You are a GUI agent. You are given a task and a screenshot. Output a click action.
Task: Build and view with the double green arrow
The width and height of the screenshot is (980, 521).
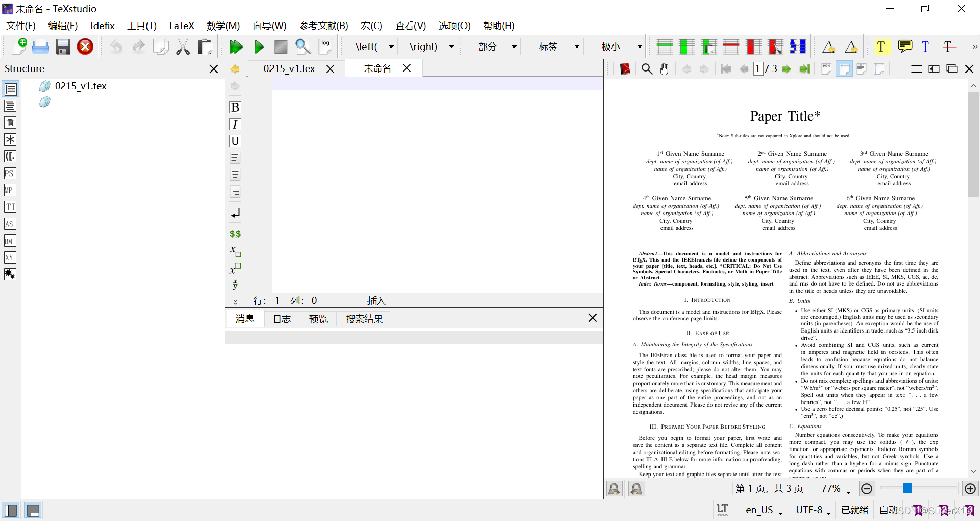click(x=236, y=46)
